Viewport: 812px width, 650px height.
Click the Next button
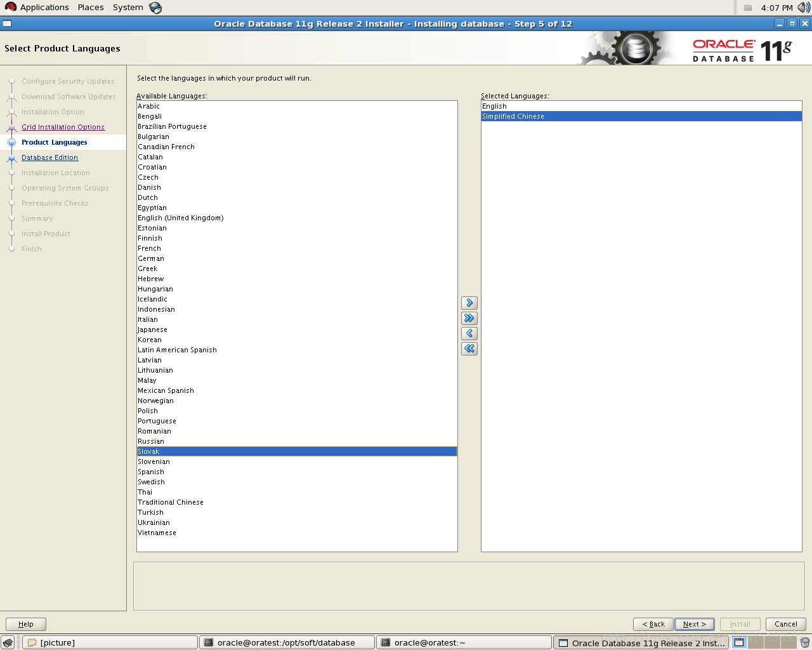point(695,624)
